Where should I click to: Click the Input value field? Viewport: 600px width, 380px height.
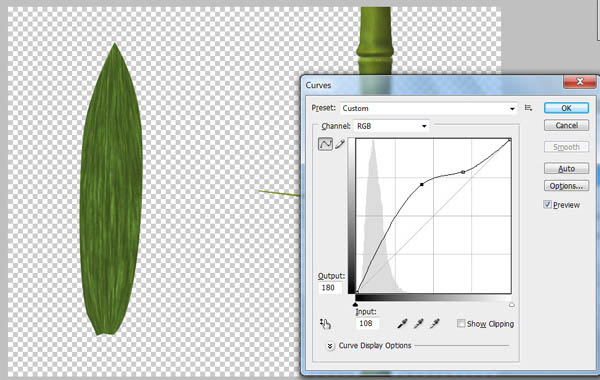point(367,324)
